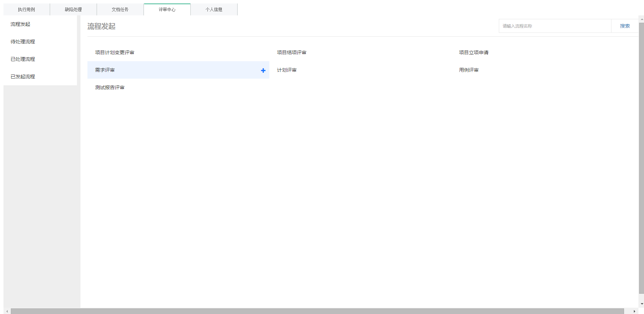
Task: Choose the 计划评审 process item
Action: click(286, 70)
